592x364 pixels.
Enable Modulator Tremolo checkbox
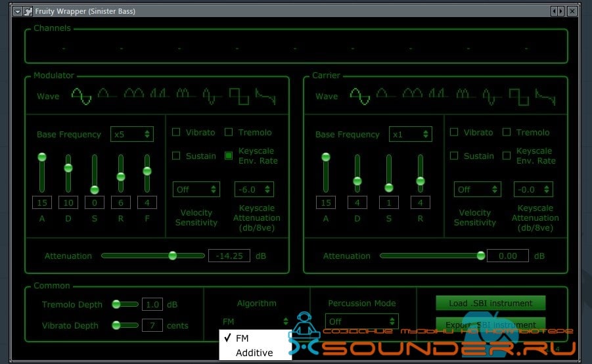click(229, 132)
